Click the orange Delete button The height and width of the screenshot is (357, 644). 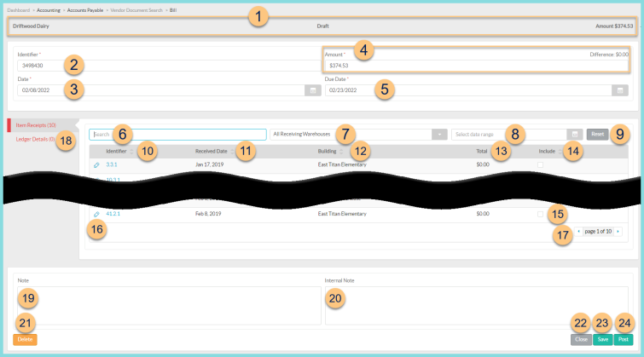pyautogui.click(x=25, y=339)
